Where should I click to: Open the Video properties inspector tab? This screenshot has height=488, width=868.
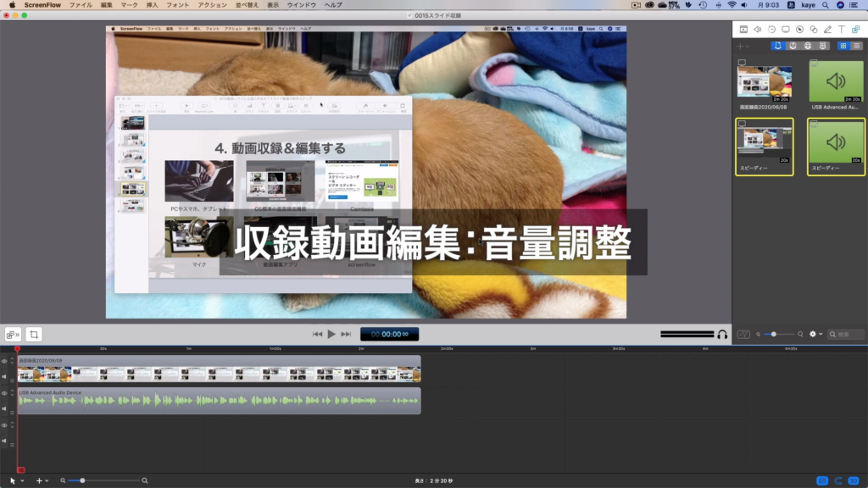coord(744,30)
